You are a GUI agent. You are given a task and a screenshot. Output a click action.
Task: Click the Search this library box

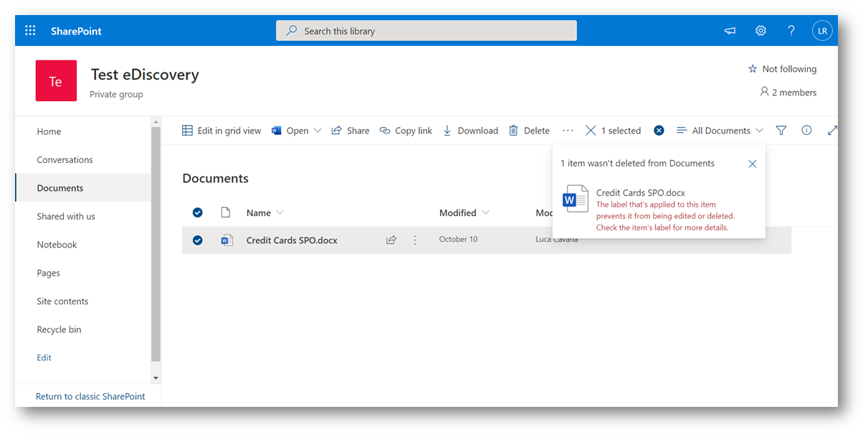coord(426,31)
